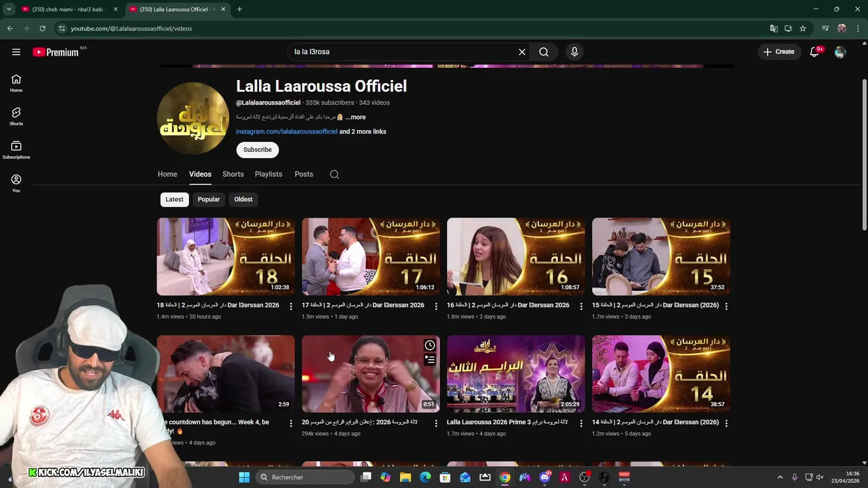Image resolution: width=868 pixels, height=488 pixels.
Task: Open Microsoft Edge from the taskbar
Action: click(x=425, y=477)
